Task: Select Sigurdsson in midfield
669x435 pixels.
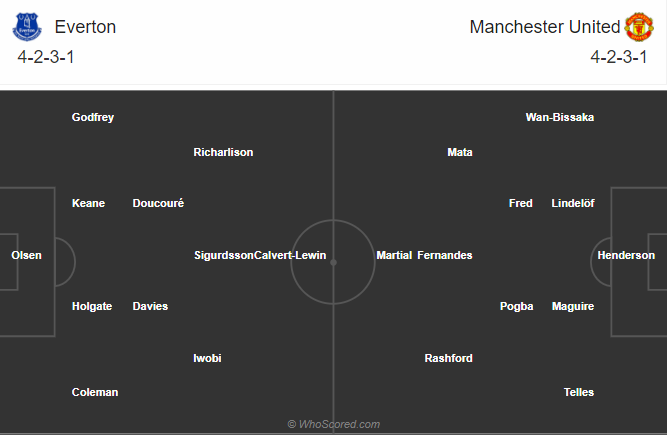Action: coord(223,255)
